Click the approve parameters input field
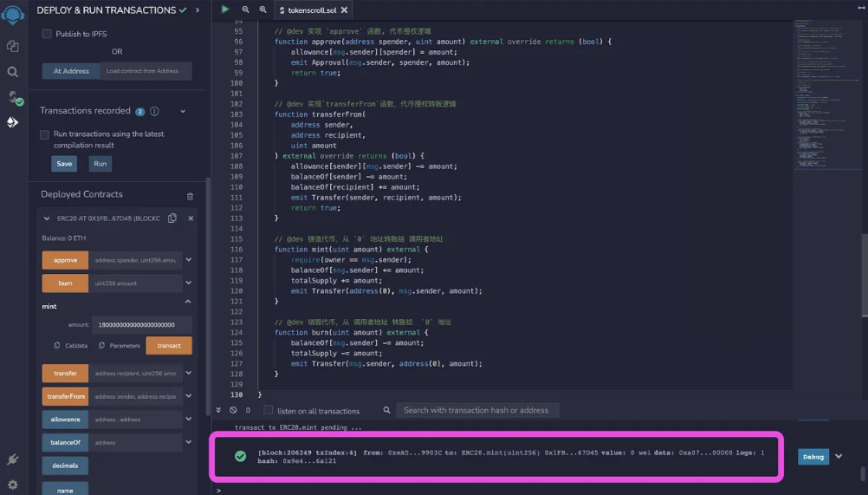The width and height of the screenshot is (868, 495). [135, 260]
